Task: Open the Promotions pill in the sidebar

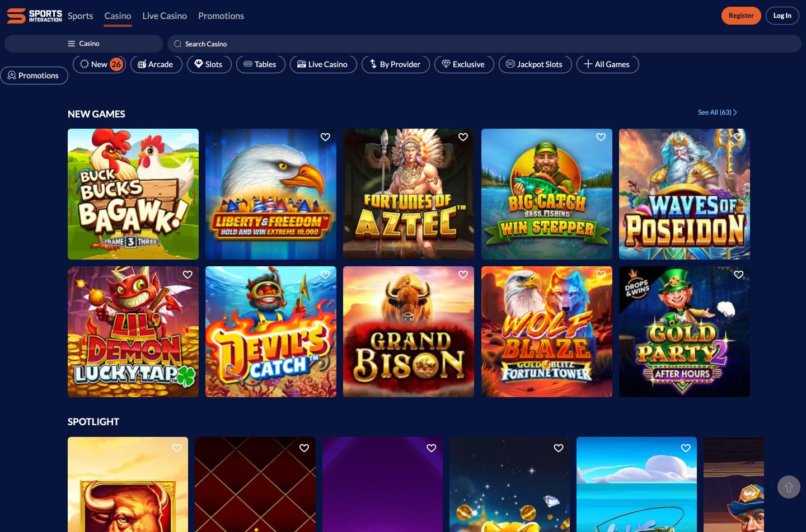Action: [x=34, y=76]
